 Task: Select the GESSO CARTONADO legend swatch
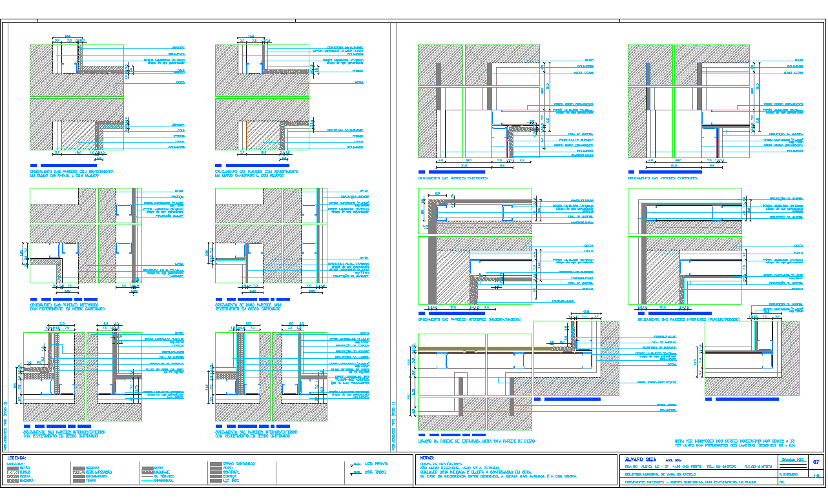click(x=215, y=464)
